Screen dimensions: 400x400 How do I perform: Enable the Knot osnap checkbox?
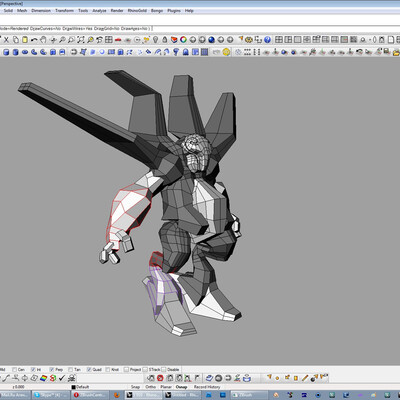coord(108,369)
